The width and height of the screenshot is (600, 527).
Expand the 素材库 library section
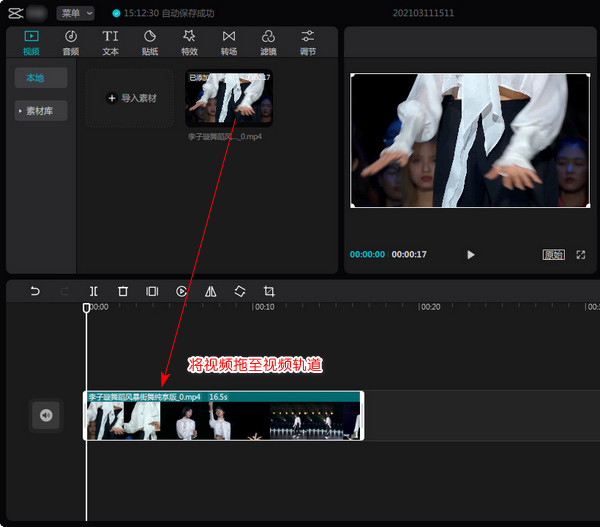(x=41, y=111)
